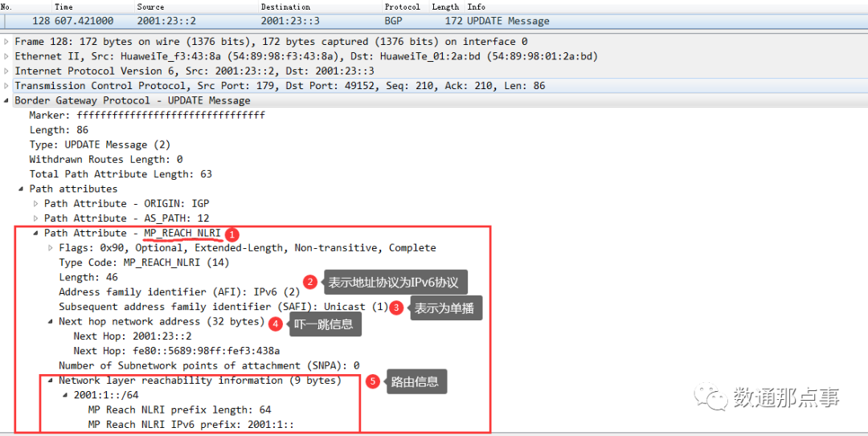Image resolution: width=868 pixels, height=436 pixels.
Task: Expand the Flags: 0x90 row
Action: (x=51, y=248)
